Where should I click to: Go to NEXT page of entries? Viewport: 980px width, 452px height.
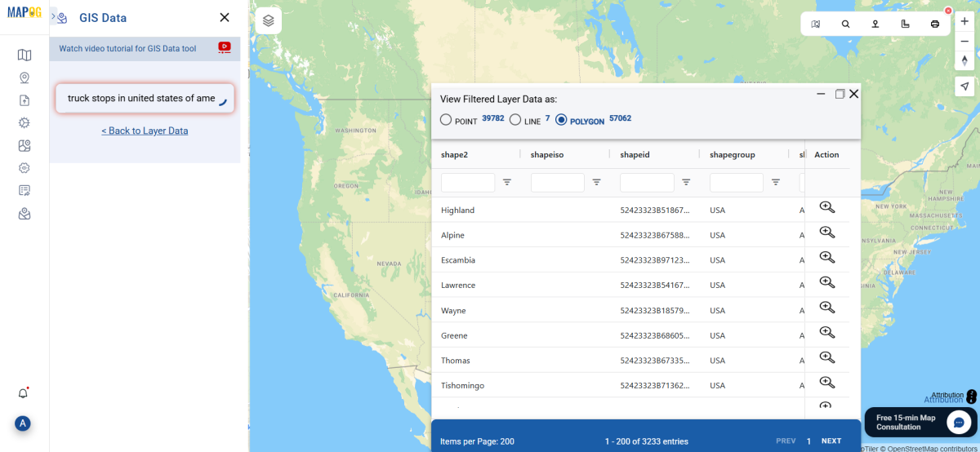click(831, 441)
